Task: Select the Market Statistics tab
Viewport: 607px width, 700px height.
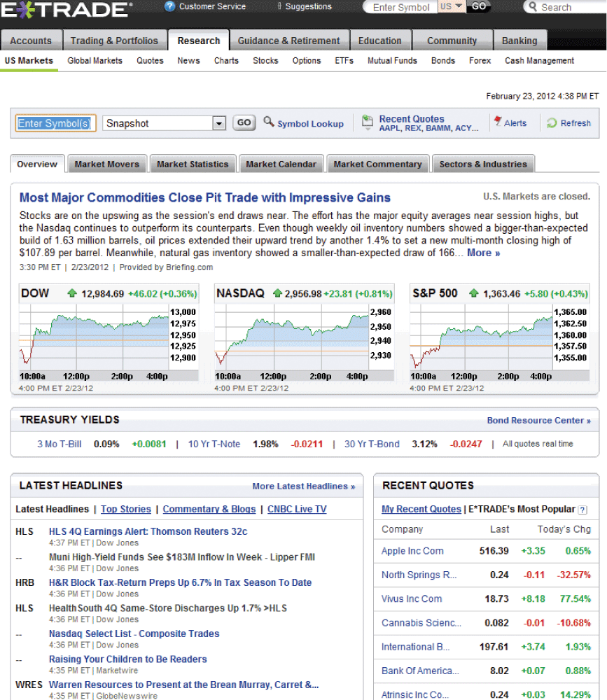Action: pyautogui.click(x=193, y=164)
